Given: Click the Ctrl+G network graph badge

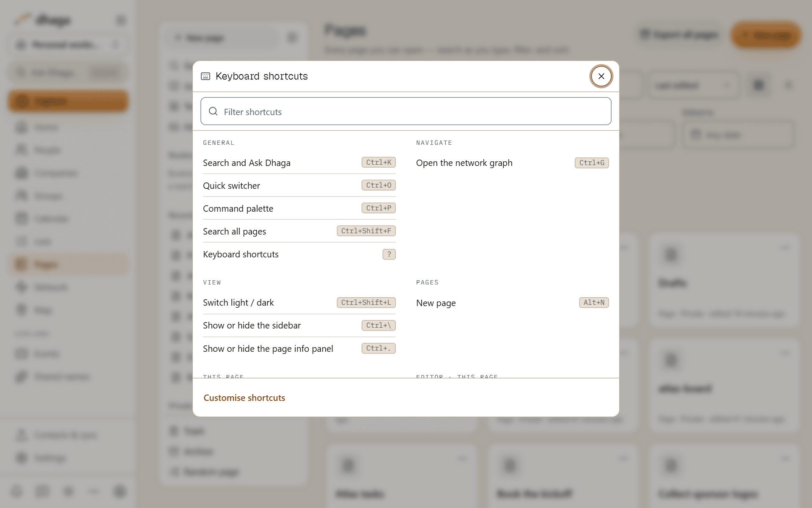Looking at the screenshot, I should pyautogui.click(x=592, y=163).
